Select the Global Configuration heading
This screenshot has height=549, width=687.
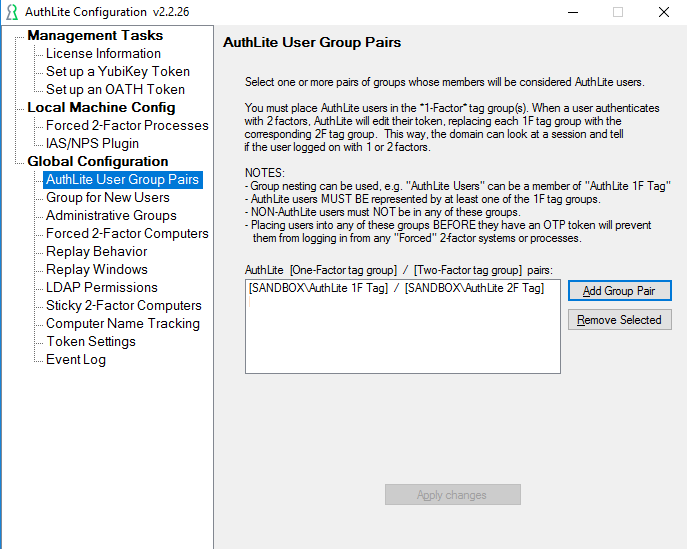click(x=98, y=161)
